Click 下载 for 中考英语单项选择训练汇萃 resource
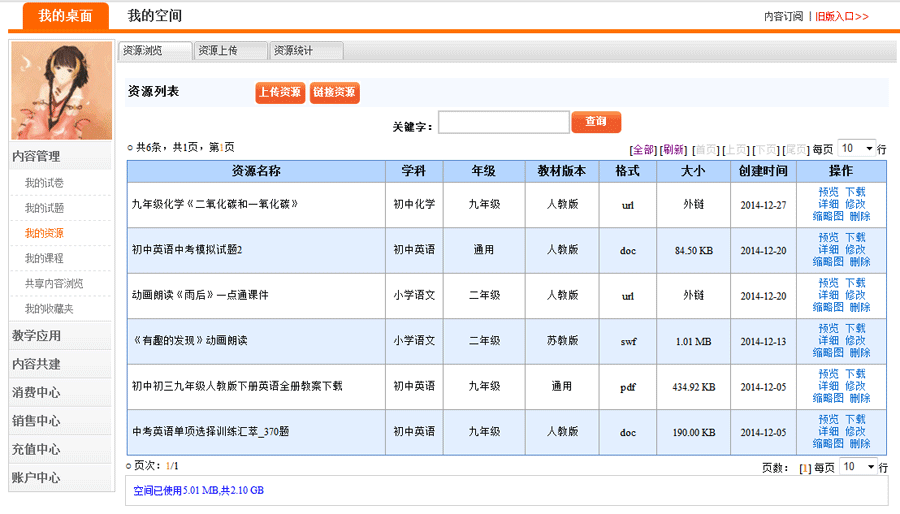900x514 pixels. 855,420
